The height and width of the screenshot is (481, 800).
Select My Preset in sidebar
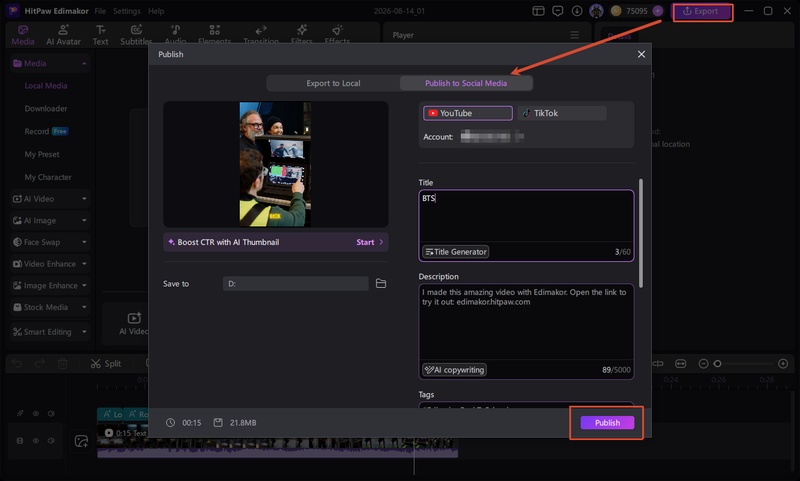coord(42,154)
